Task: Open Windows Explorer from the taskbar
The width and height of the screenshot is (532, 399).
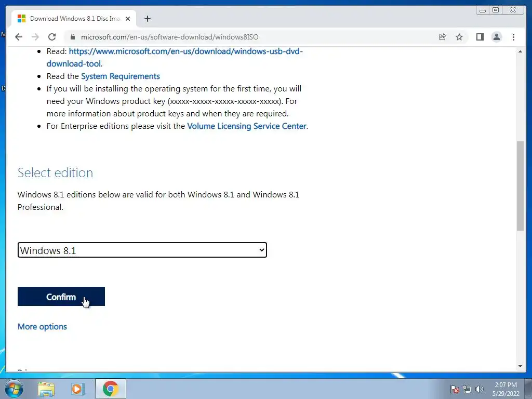Action: [x=46, y=389]
